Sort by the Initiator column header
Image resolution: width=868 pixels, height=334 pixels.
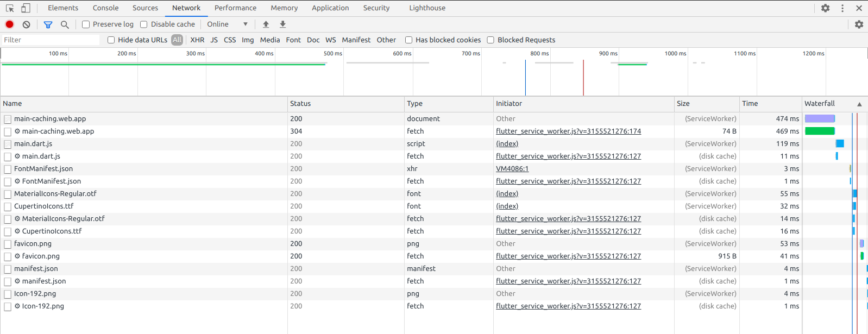click(x=584, y=104)
